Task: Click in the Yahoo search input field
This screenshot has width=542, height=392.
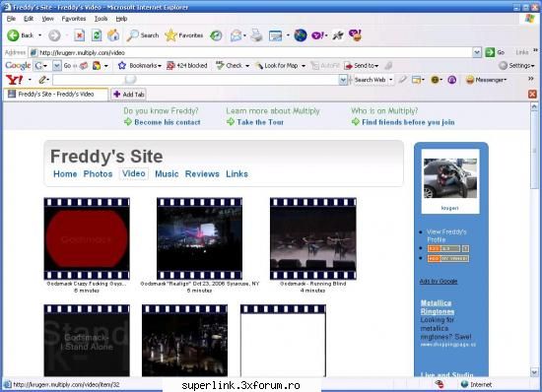Action: (x=195, y=80)
